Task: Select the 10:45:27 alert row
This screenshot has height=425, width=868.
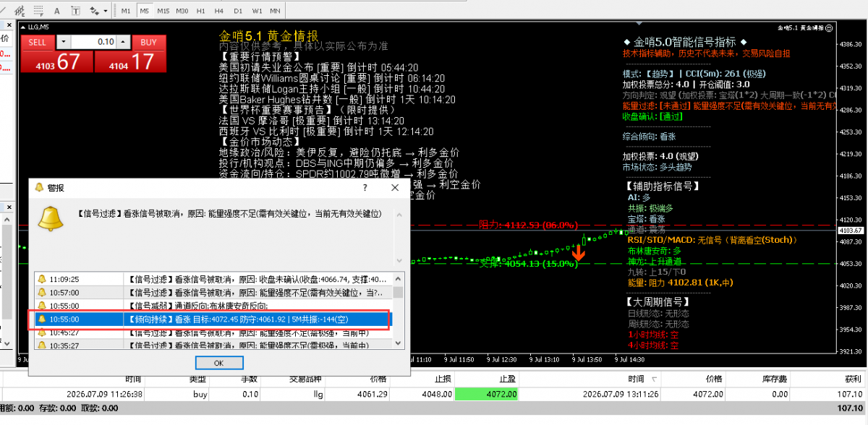Action: (x=213, y=332)
